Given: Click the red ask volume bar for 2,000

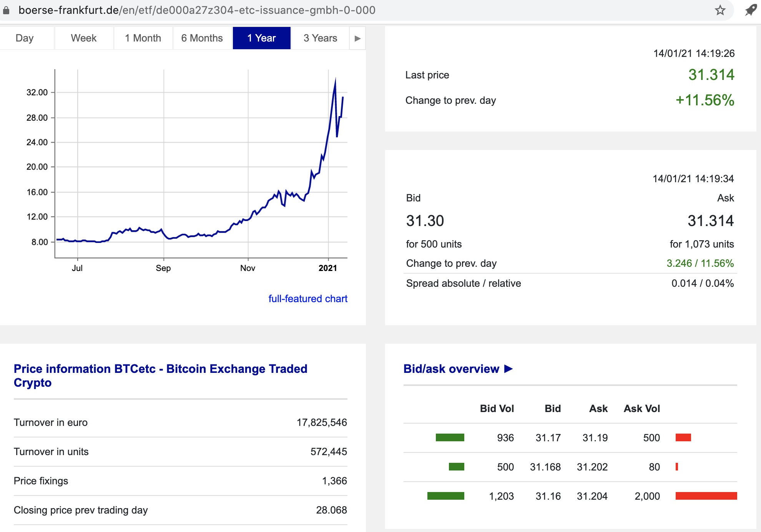Looking at the screenshot, I should point(706,496).
